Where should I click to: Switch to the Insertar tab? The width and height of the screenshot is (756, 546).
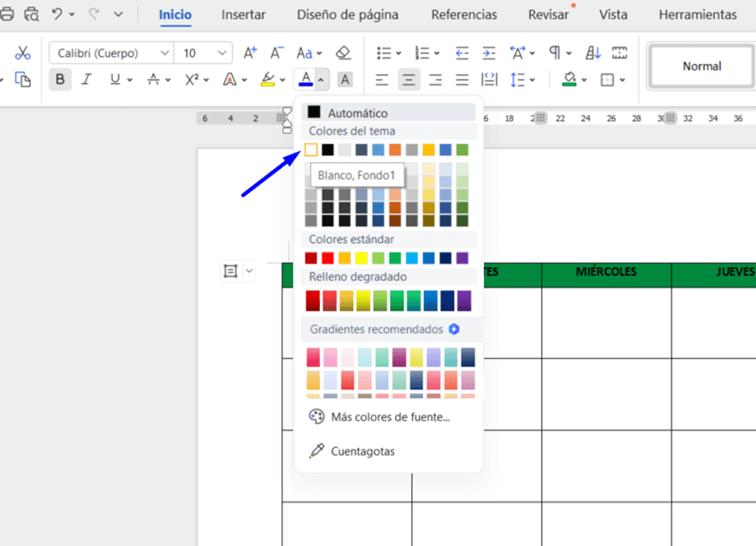click(243, 15)
